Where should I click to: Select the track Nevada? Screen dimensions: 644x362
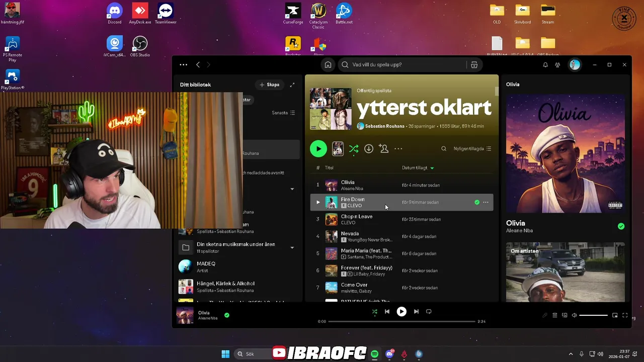pyautogui.click(x=401, y=236)
